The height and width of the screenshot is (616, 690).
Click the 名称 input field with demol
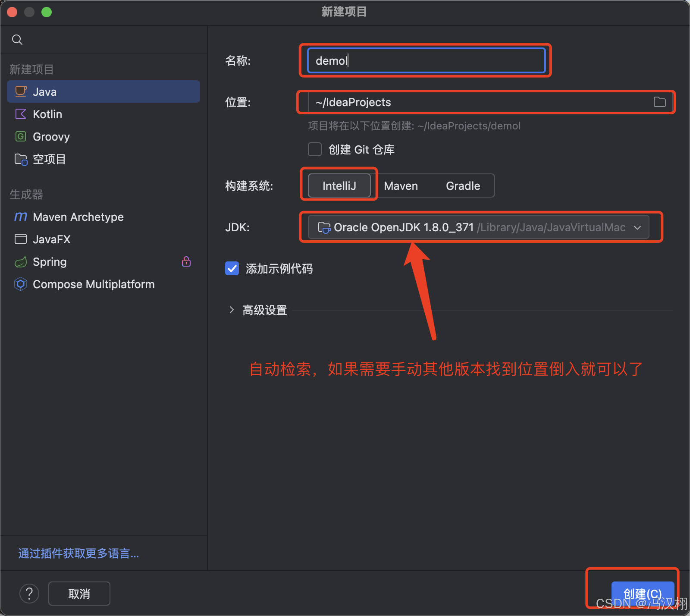pyautogui.click(x=426, y=60)
